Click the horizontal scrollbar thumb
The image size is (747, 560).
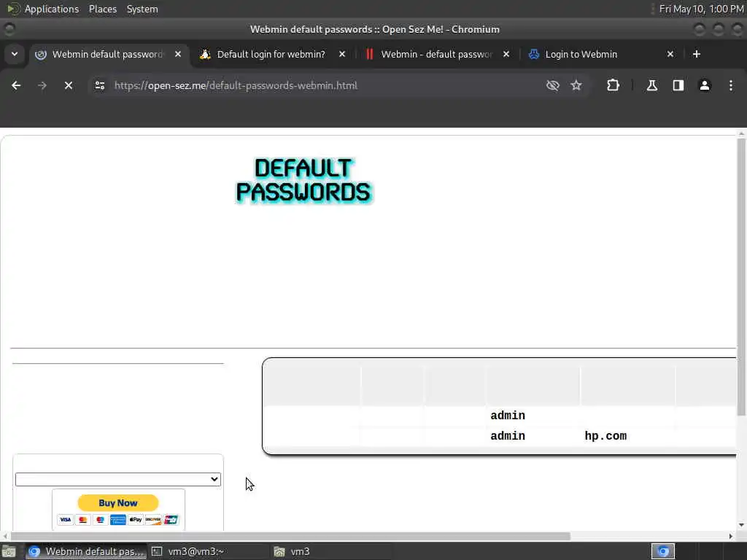(x=290, y=536)
